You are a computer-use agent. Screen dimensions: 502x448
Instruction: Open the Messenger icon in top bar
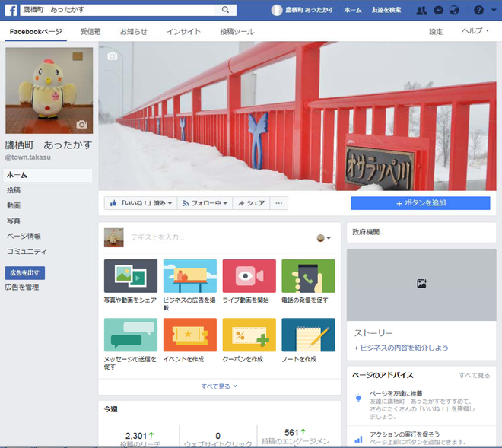pyautogui.click(x=438, y=11)
